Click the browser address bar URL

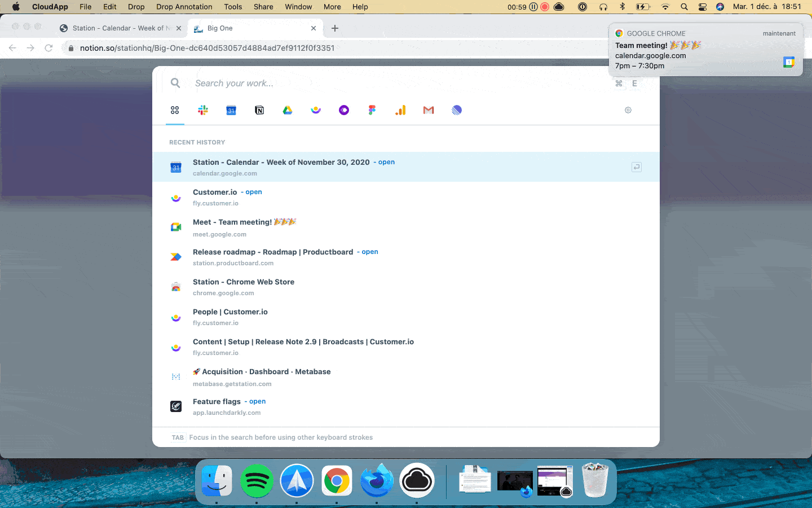207,48
